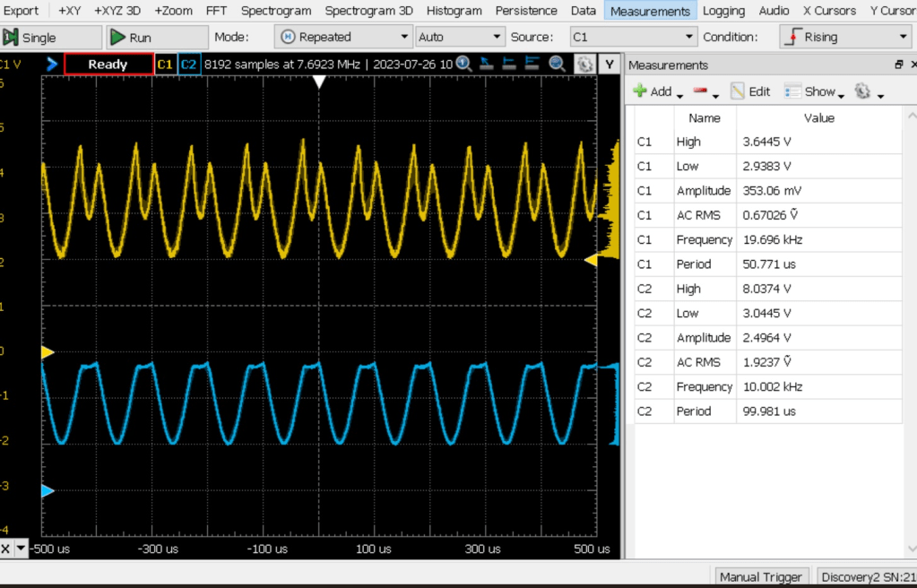Screen dimensions: 917x588
Task: Click the red Remove measurement icon
Action: point(701,91)
